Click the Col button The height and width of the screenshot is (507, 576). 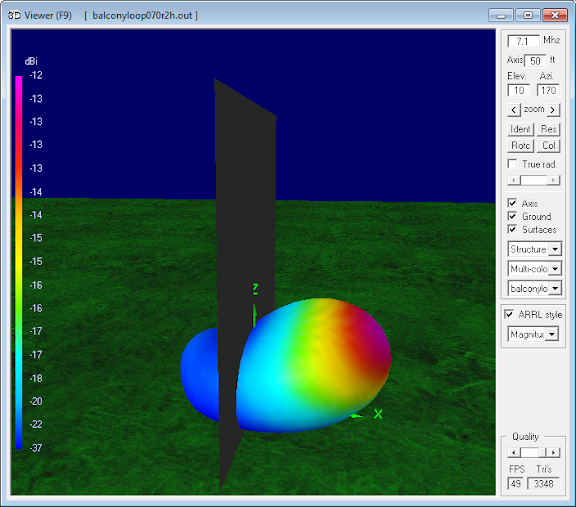[x=548, y=146]
